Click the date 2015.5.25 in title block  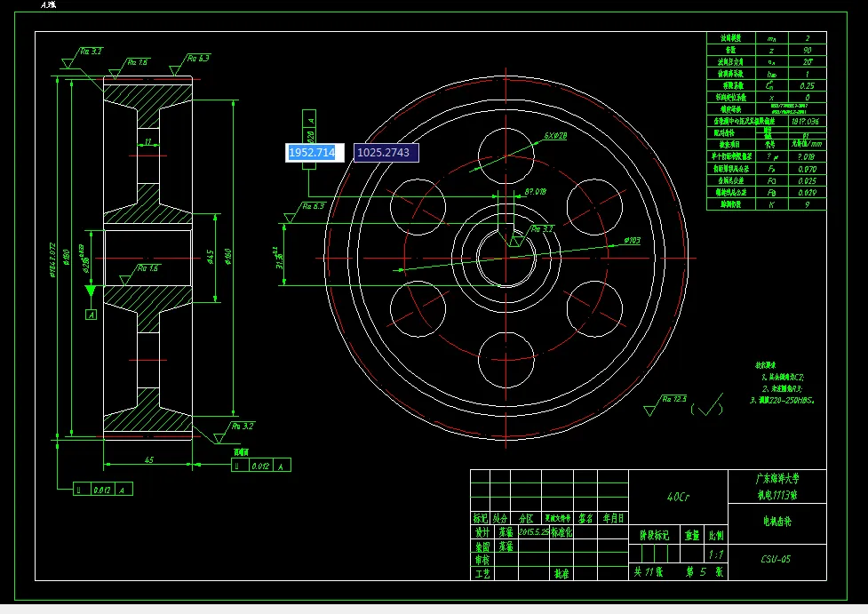(x=534, y=532)
